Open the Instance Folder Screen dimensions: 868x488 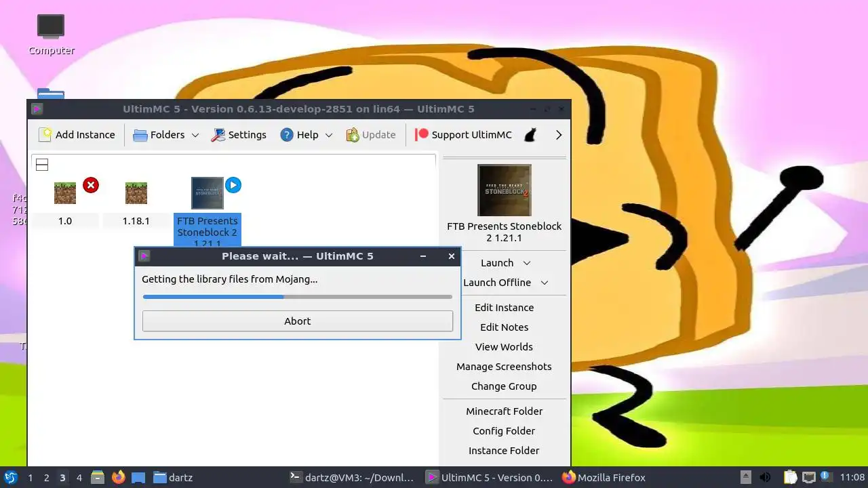(x=504, y=451)
